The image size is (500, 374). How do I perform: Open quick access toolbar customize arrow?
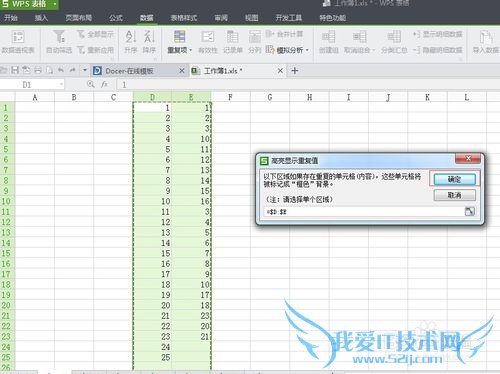pos(85,70)
